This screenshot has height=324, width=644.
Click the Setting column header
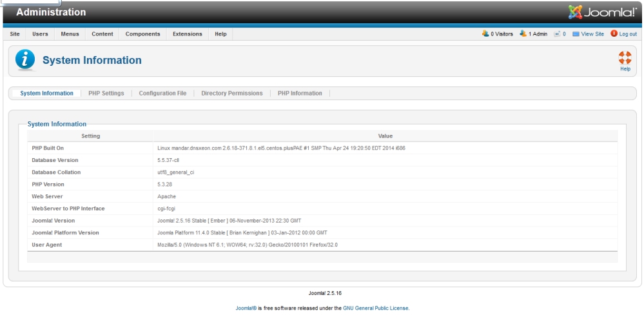point(90,136)
